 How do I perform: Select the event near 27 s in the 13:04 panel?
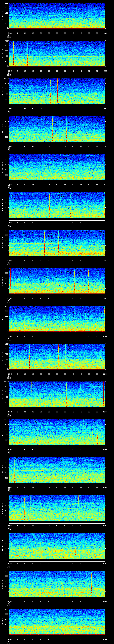[52, 129]
